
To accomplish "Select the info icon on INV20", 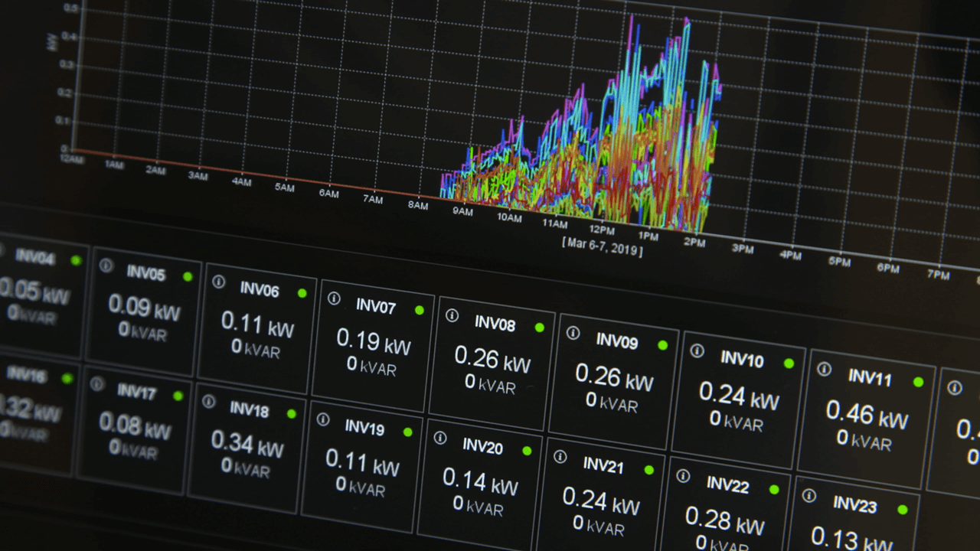I will 439,439.
